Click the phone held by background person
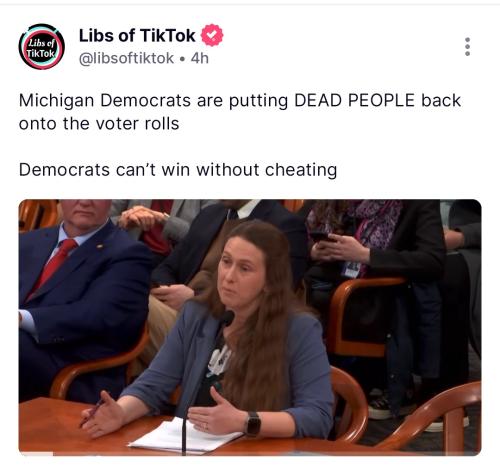The image size is (500, 472). coord(320,237)
